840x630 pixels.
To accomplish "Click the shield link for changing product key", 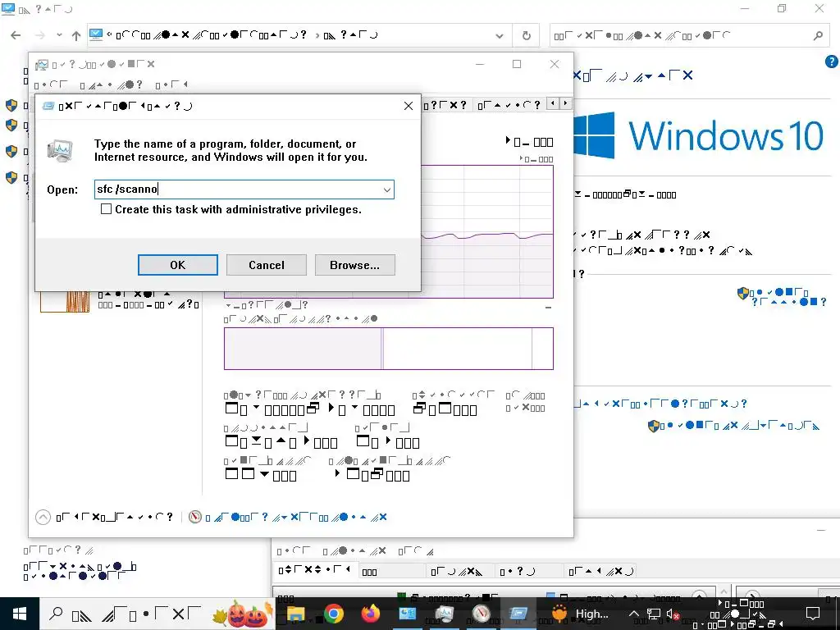I will point(733,426).
